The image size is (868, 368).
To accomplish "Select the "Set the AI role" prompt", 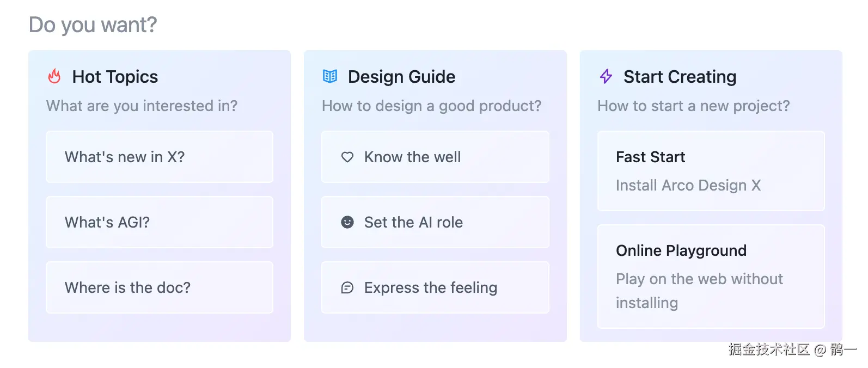I will (435, 222).
